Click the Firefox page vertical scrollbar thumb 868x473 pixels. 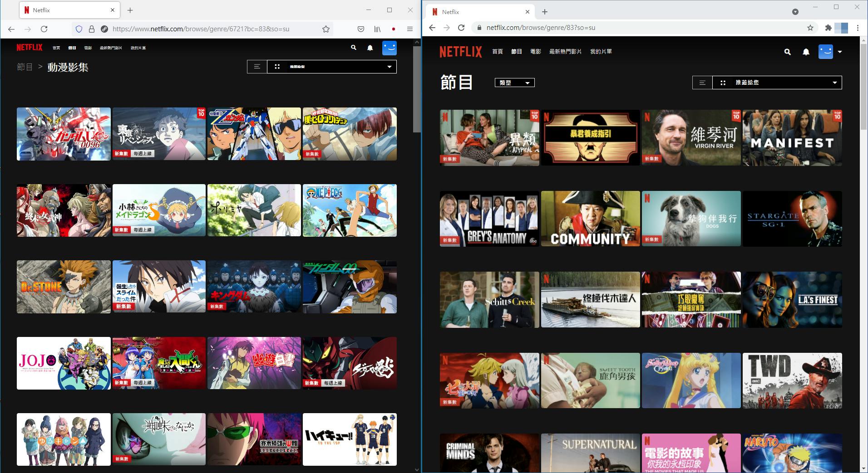click(x=417, y=88)
